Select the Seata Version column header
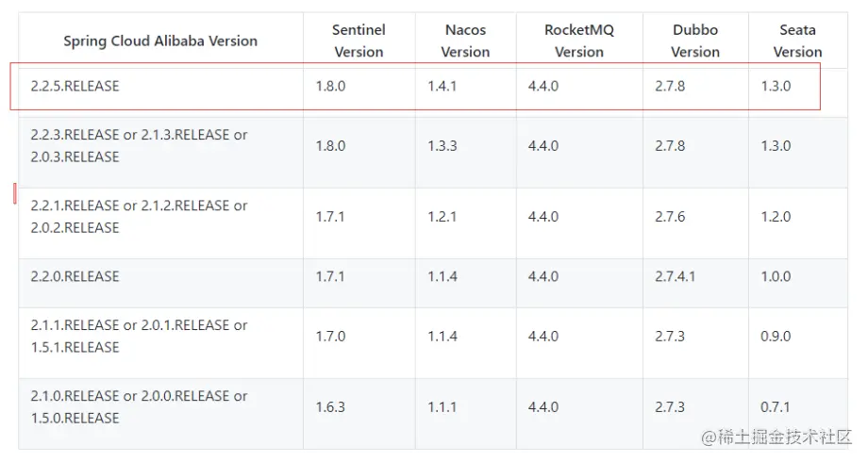The image size is (868, 462). tap(797, 41)
